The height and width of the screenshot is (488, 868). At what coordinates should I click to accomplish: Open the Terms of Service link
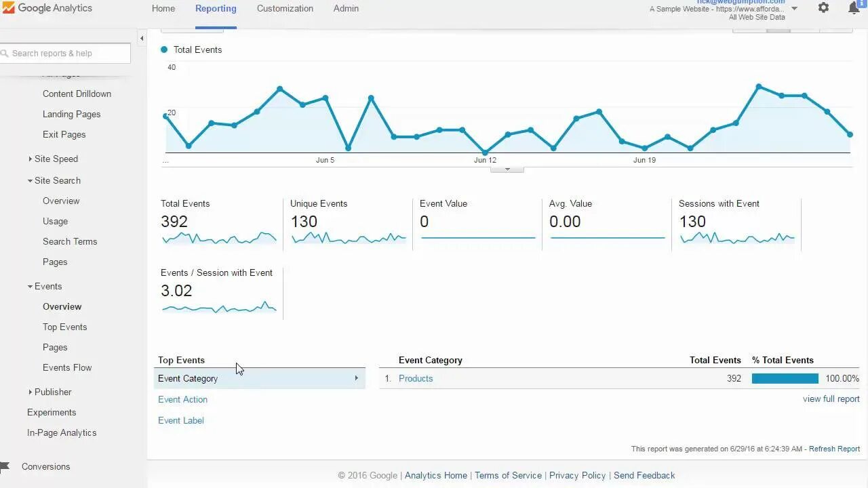pyautogui.click(x=508, y=475)
